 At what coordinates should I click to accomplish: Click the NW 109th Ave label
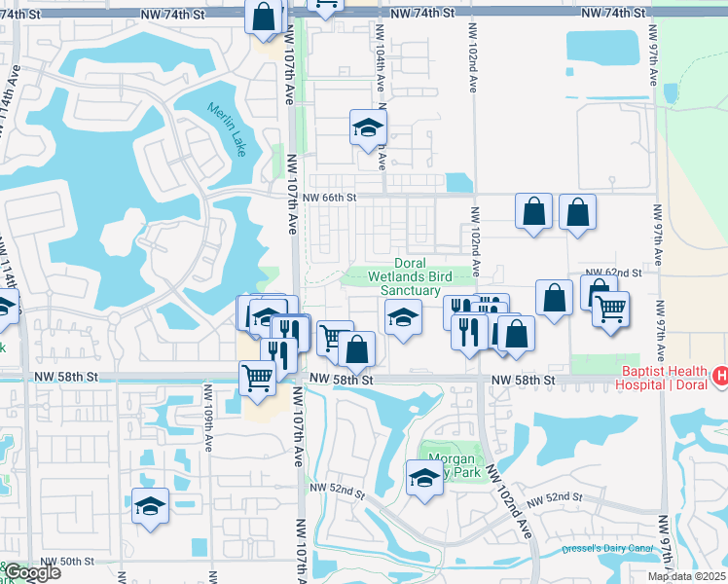pos(208,418)
